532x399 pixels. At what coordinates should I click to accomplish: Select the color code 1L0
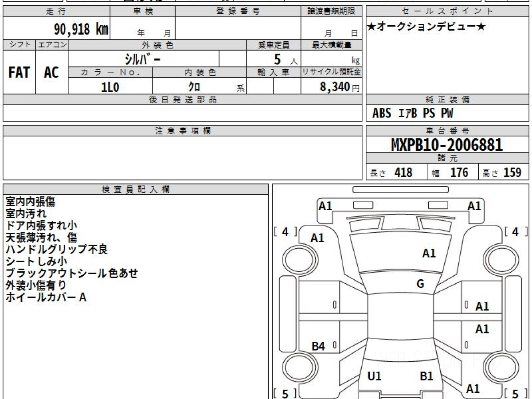[x=110, y=87]
